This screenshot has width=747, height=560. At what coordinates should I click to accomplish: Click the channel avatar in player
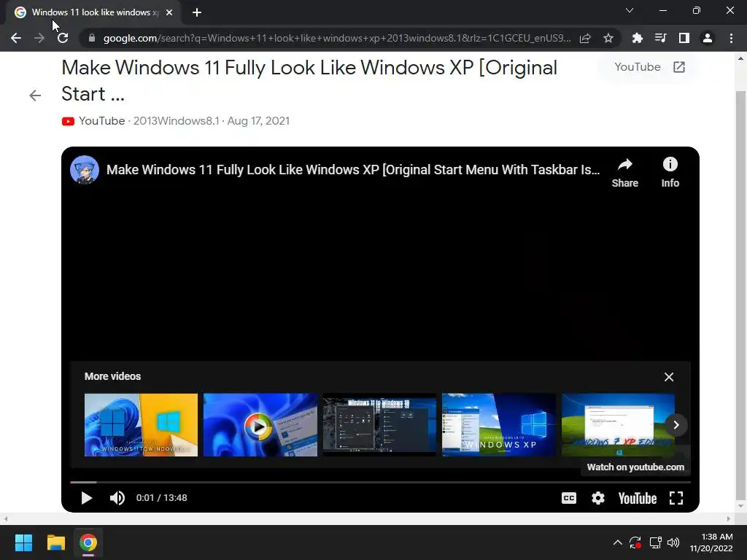pyautogui.click(x=85, y=169)
